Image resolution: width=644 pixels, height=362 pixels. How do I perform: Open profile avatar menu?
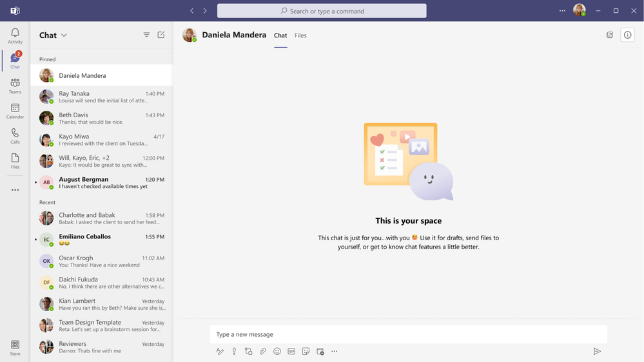[x=580, y=10]
